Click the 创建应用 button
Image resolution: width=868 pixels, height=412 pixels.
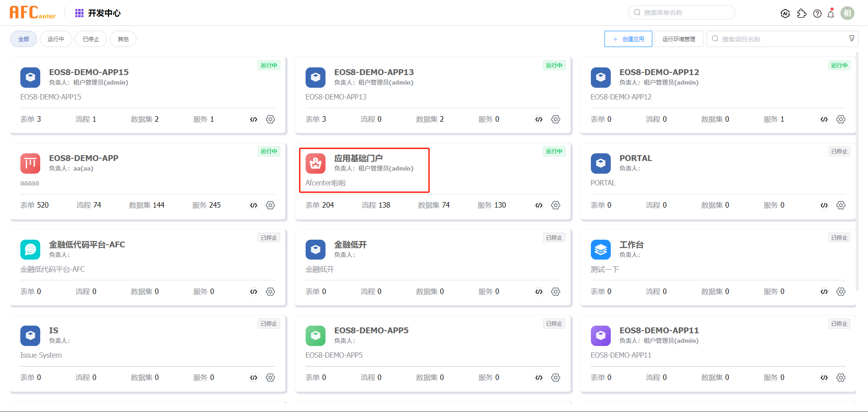click(628, 39)
